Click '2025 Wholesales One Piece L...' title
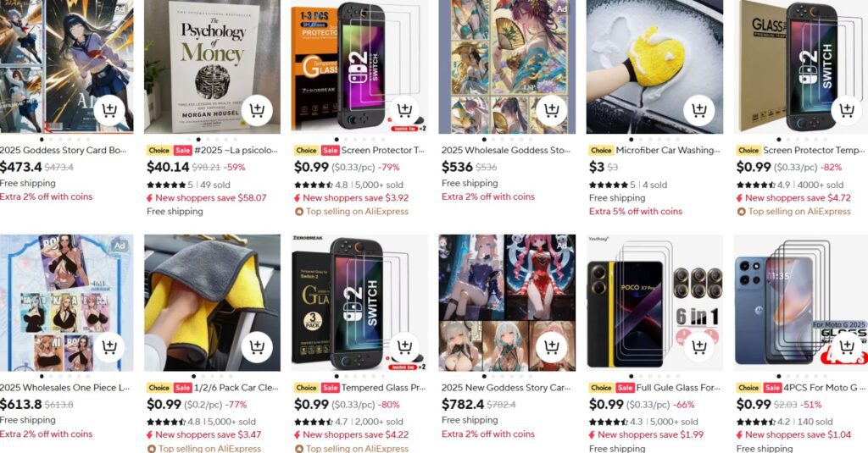 click(64, 388)
